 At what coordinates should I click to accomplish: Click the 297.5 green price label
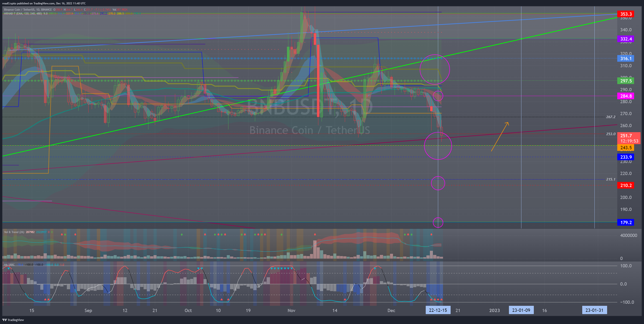point(626,81)
